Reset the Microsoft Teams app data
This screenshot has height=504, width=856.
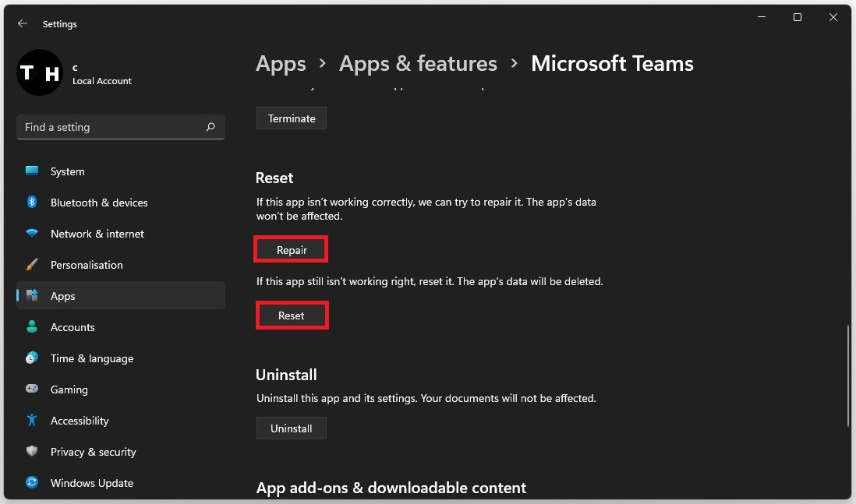click(292, 315)
